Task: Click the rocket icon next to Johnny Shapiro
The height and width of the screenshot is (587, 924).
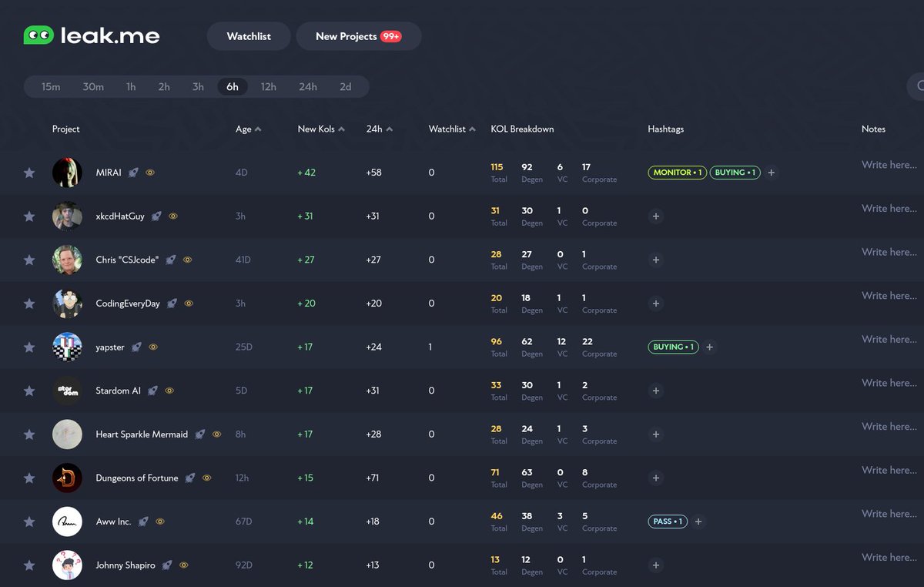Action: coord(167,565)
